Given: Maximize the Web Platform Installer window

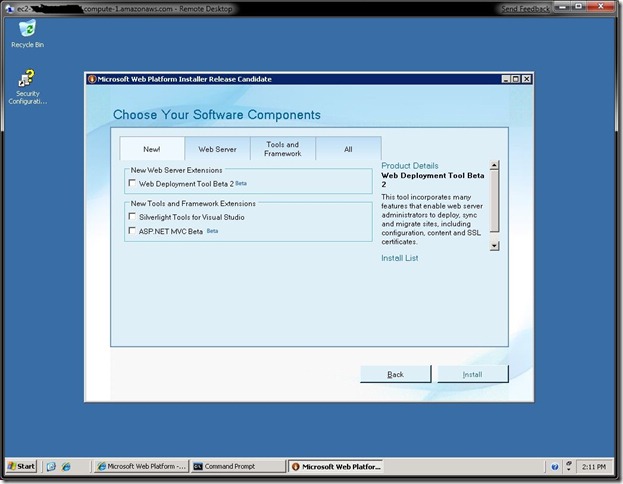Looking at the screenshot, I should pos(516,79).
